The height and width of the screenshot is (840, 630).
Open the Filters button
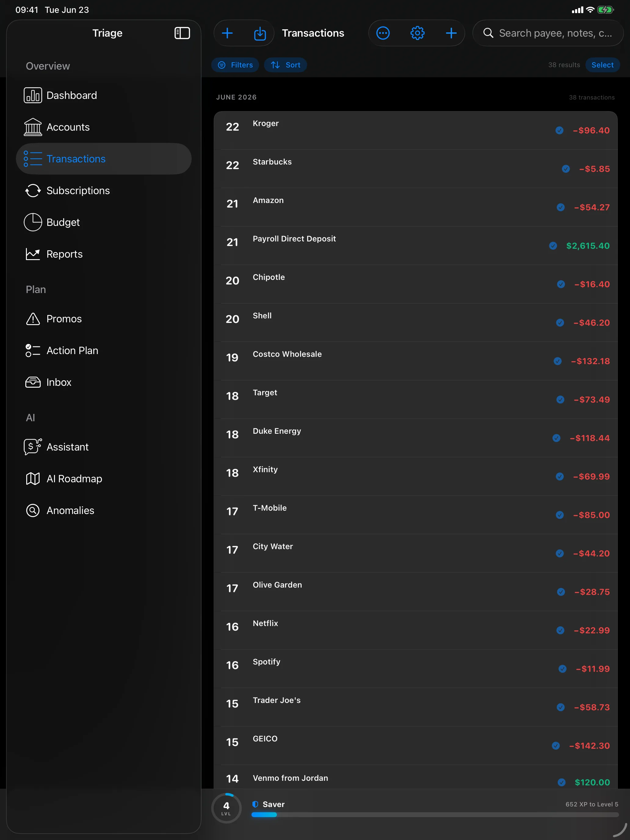pyautogui.click(x=235, y=65)
